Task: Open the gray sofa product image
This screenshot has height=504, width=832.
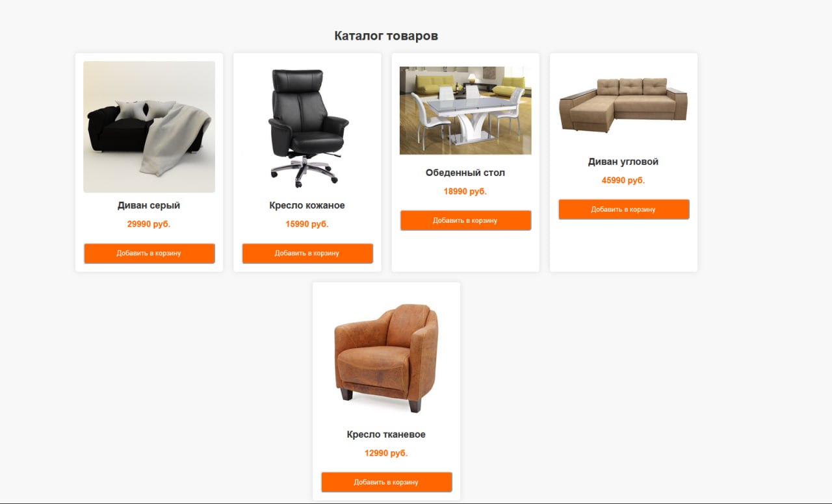Action: tap(149, 127)
